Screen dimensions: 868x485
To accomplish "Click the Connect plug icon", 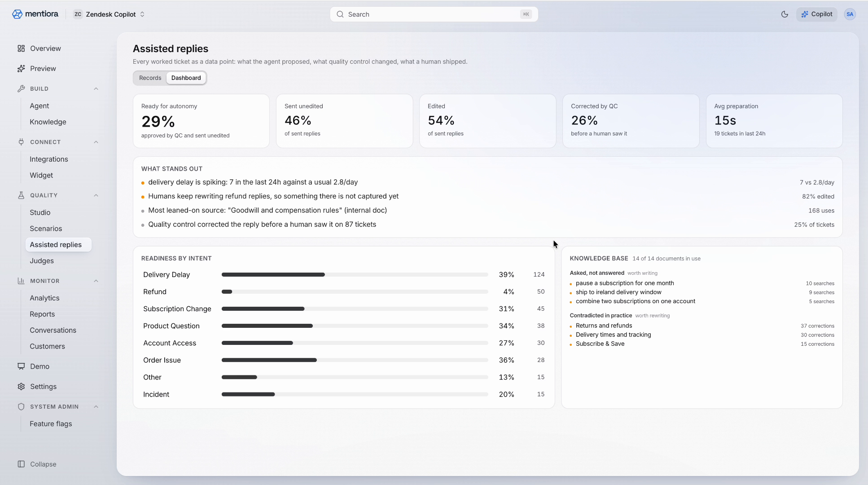I will pyautogui.click(x=21, y=142).
